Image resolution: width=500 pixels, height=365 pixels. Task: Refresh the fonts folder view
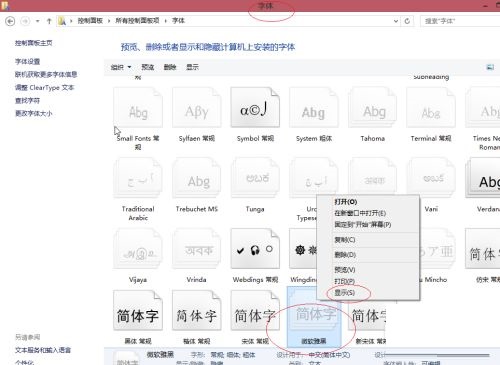point(407,21)
